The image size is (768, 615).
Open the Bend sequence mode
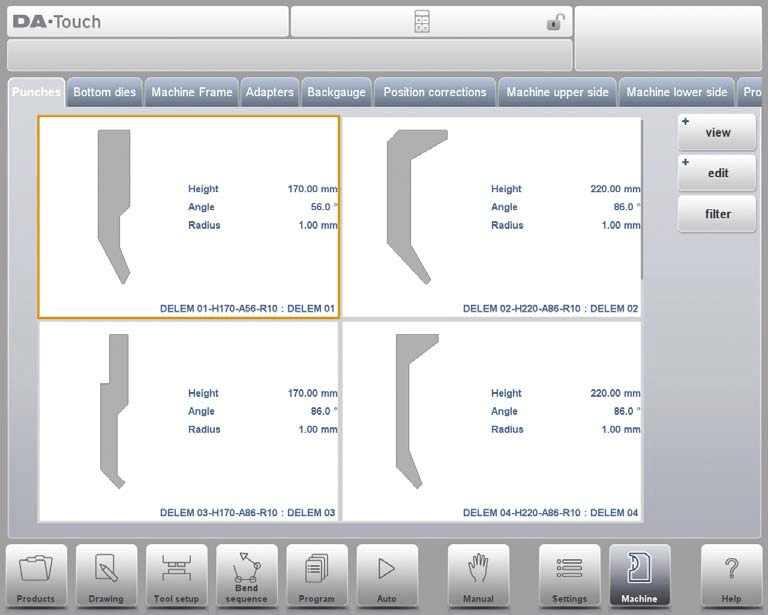pos(247,576)
